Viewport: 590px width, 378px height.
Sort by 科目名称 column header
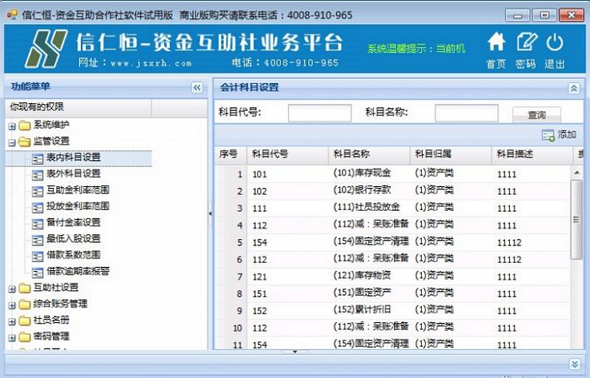point(369,154)
